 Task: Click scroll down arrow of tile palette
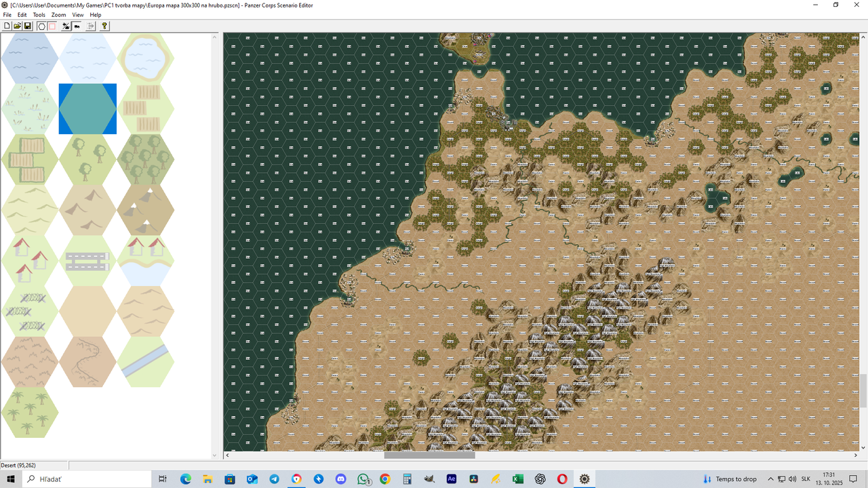pyautogui.click(x=215, y=455)
